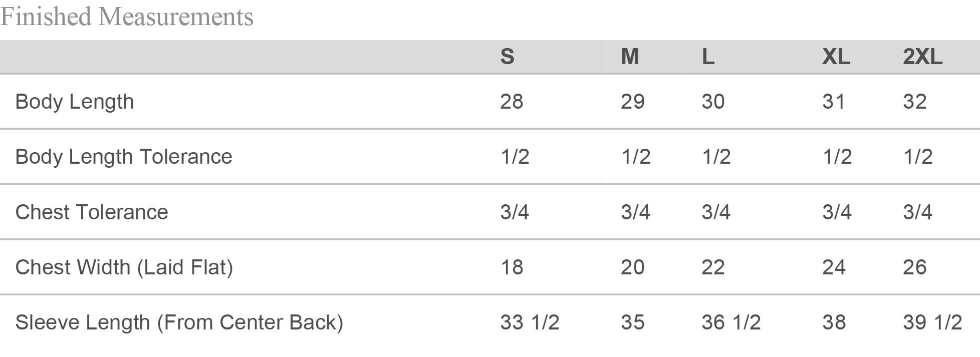Viewport: 980px width, 357px height.
Task: Click Sleeve Length value 39 1/2
Action: point(932,322)
